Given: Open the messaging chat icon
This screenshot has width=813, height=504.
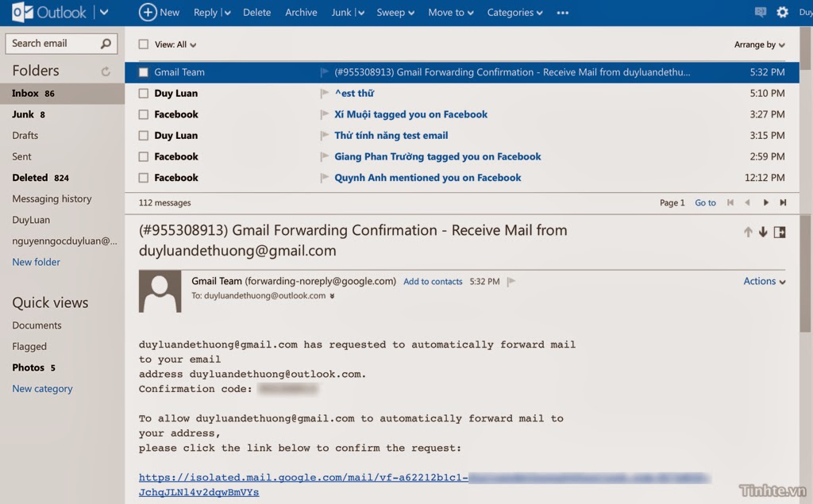Looking at the screenshot, I should (760, 12).
